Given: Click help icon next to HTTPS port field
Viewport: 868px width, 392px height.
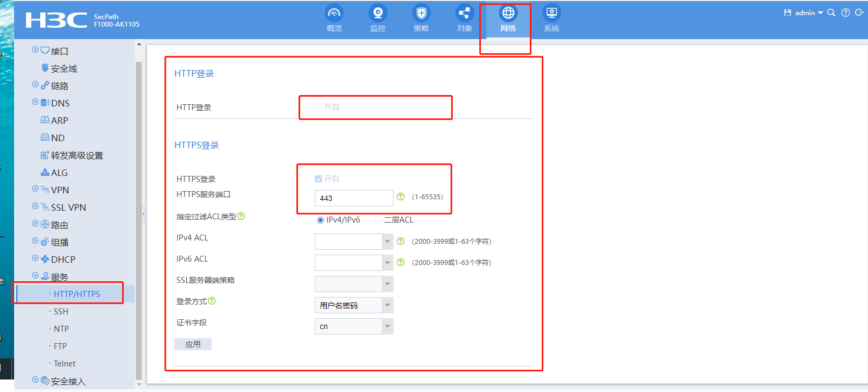Looking at the screenshot, I should click(401, 197).
